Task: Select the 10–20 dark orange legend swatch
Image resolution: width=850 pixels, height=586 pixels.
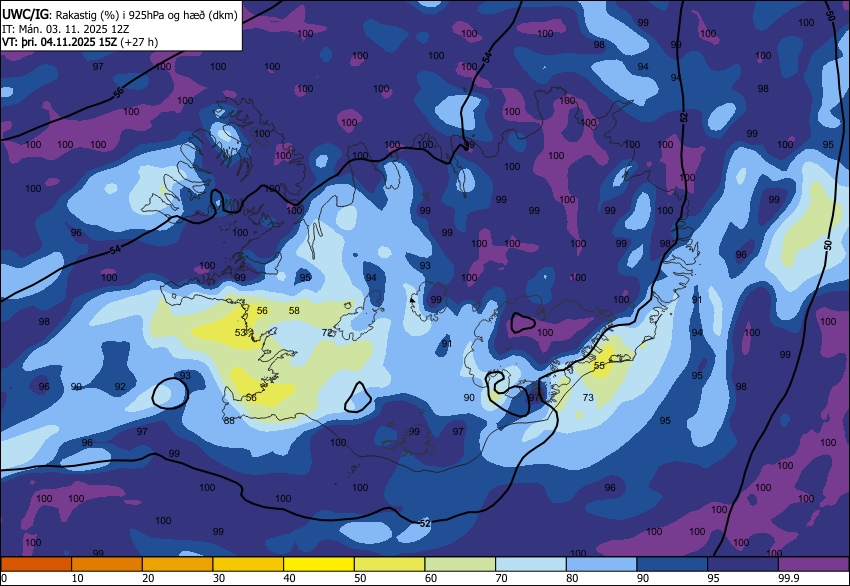Action: click(x=106, y=564)
